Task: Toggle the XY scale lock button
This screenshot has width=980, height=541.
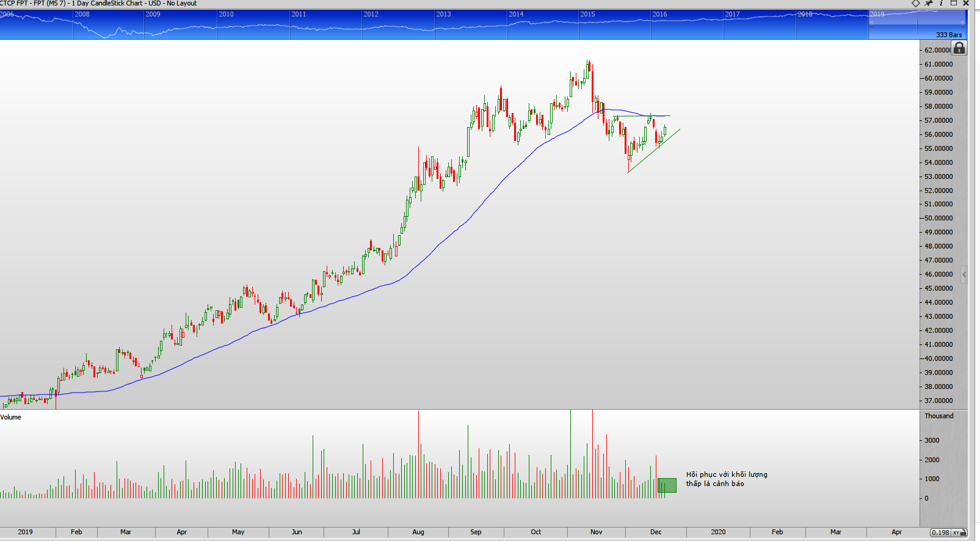Action: click(959, 532)
